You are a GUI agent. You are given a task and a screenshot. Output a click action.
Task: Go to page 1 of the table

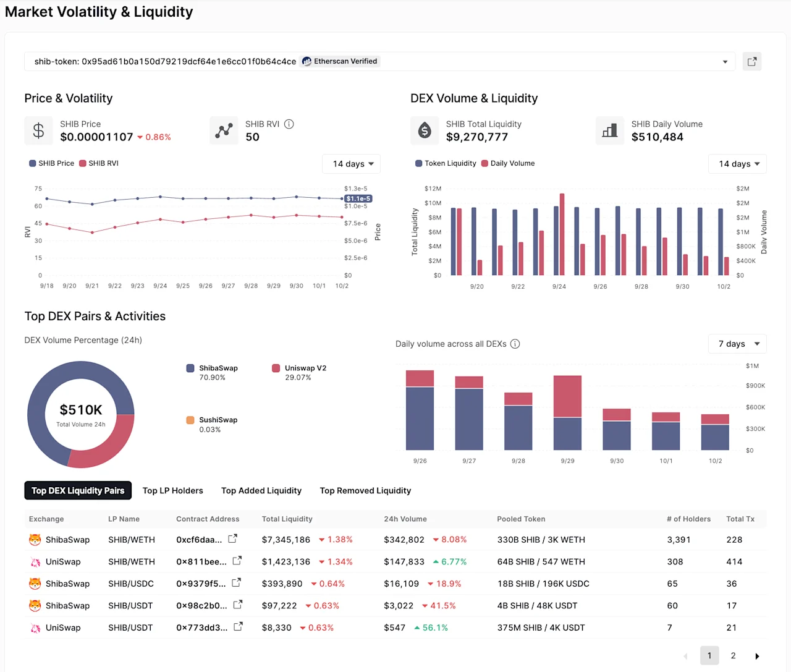709,655
